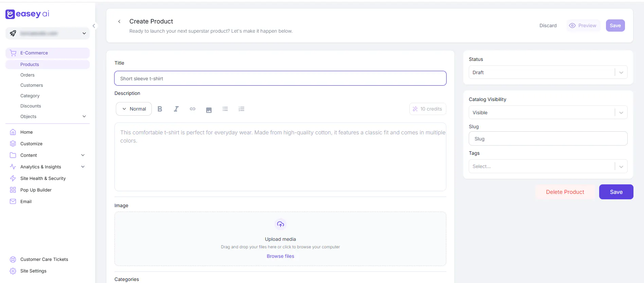Open Category in the sidebar
This screenshot has height=283, width=644.
coord(30,96)
